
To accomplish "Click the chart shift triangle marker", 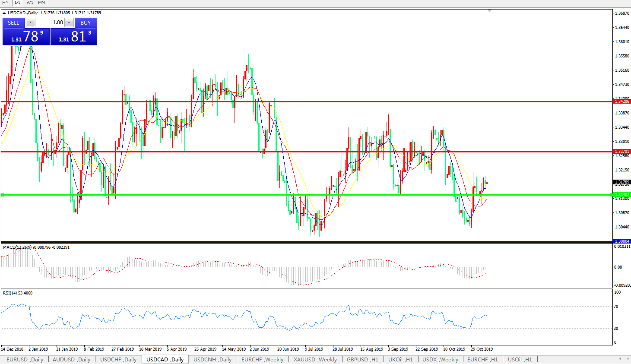I will point(489,10).
